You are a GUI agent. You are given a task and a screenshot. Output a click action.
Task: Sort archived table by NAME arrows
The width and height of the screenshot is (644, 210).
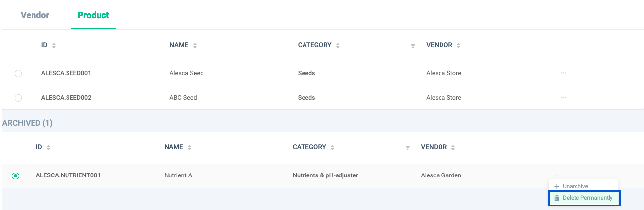(189, 147)
